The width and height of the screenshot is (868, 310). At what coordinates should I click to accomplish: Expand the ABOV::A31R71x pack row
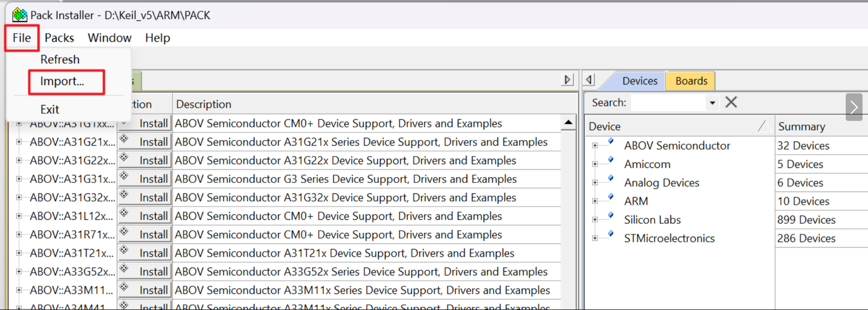point(19,234)
